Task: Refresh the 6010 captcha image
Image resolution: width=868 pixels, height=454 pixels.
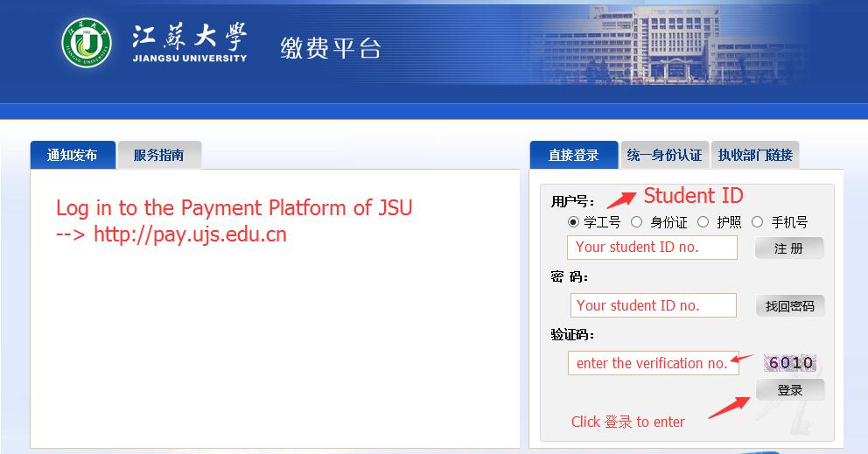Action: tap(790, 363)
